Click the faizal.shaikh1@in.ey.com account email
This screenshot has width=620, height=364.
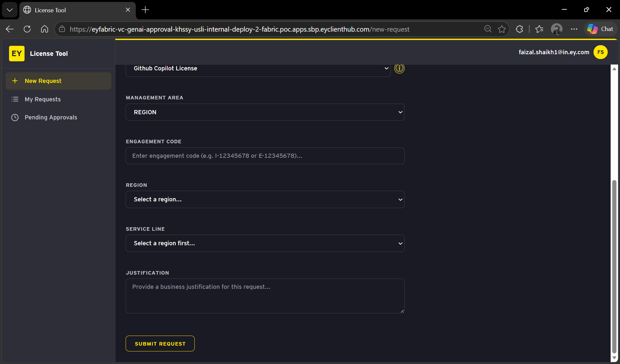click(554, 52)
